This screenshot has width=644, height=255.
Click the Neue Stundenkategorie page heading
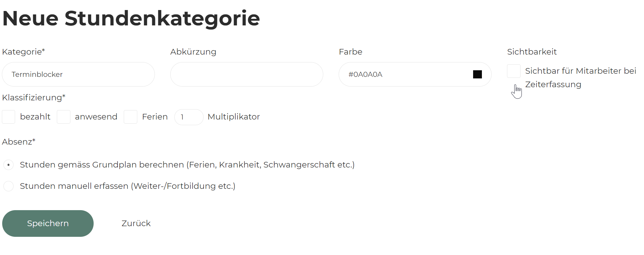[131, 18]
